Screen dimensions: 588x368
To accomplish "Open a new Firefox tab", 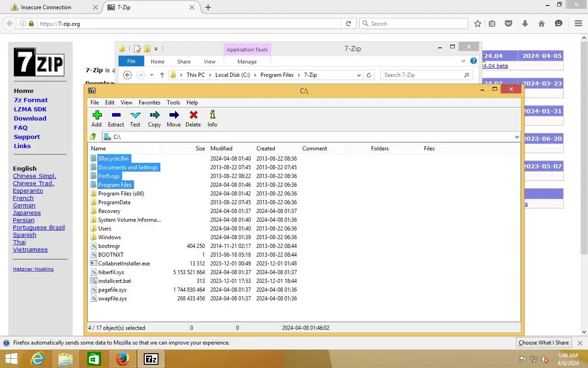I will pyautogui.click(x=208, y=7).
